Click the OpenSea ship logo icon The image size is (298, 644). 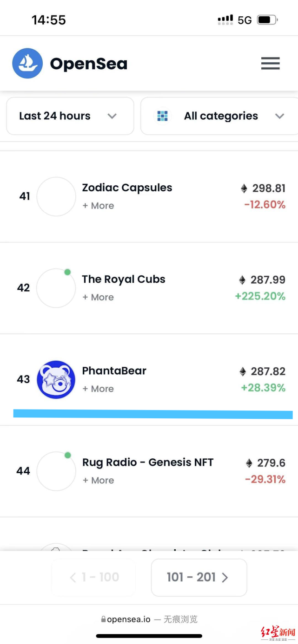(x=27, y=63)
